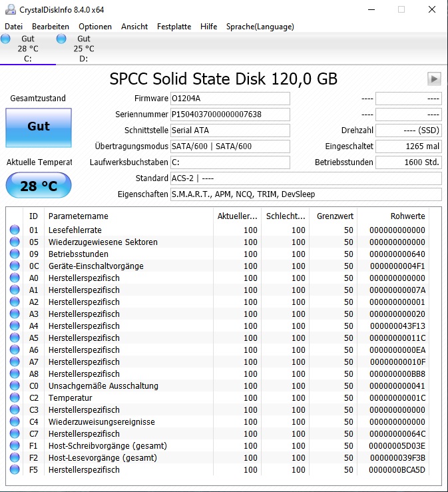448x492 pixels.
Task: Click the Schlecht... column header
Action: 285,216
